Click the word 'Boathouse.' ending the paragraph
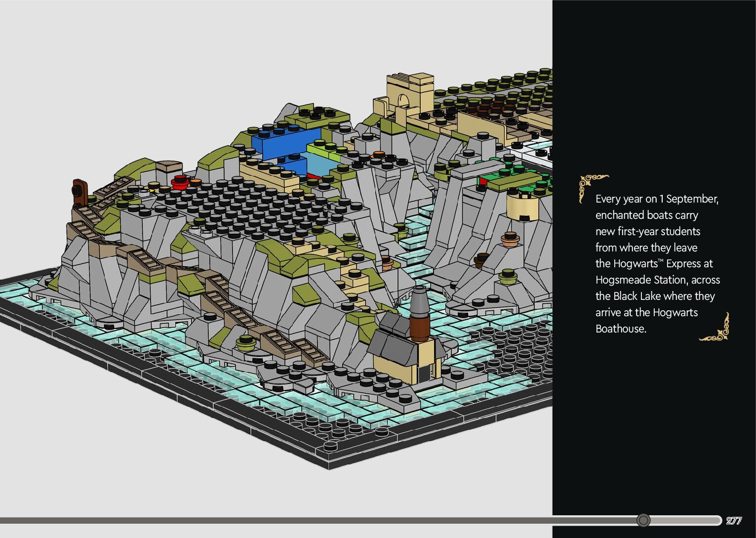This screenshot has width=756, height=538. pyautogui.click(x=620, y=329)
